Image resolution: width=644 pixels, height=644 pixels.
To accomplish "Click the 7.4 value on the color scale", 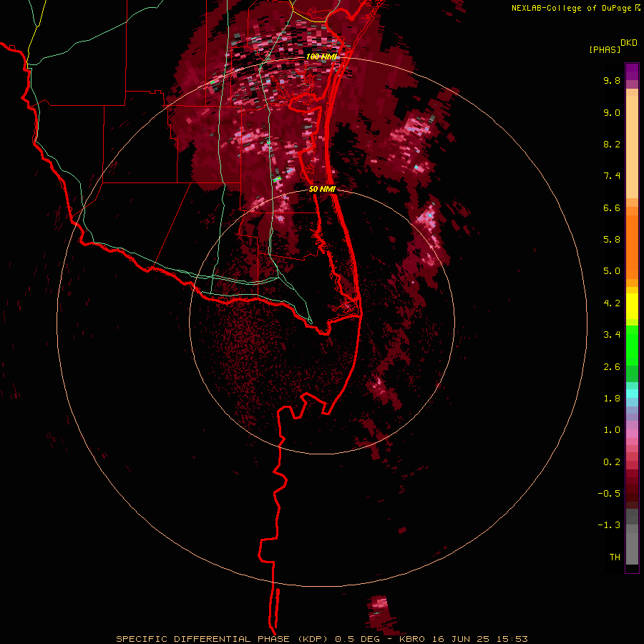I will click(612, 176).
